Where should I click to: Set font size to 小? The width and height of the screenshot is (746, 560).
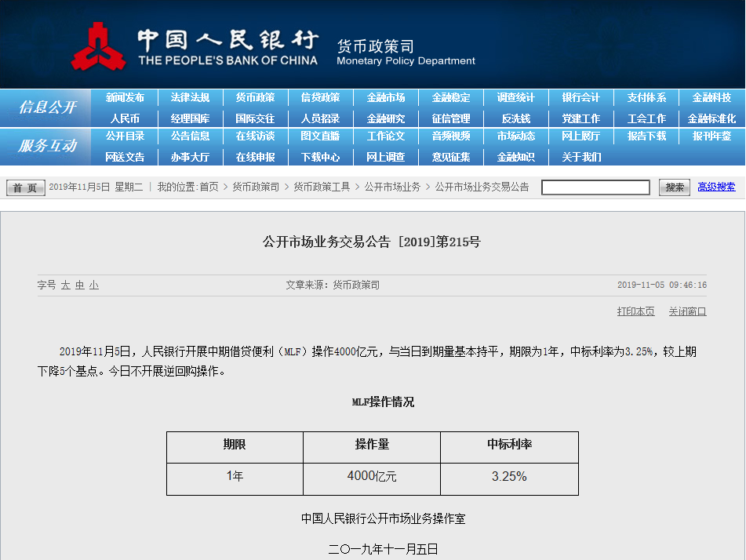(x=93, y=285)
